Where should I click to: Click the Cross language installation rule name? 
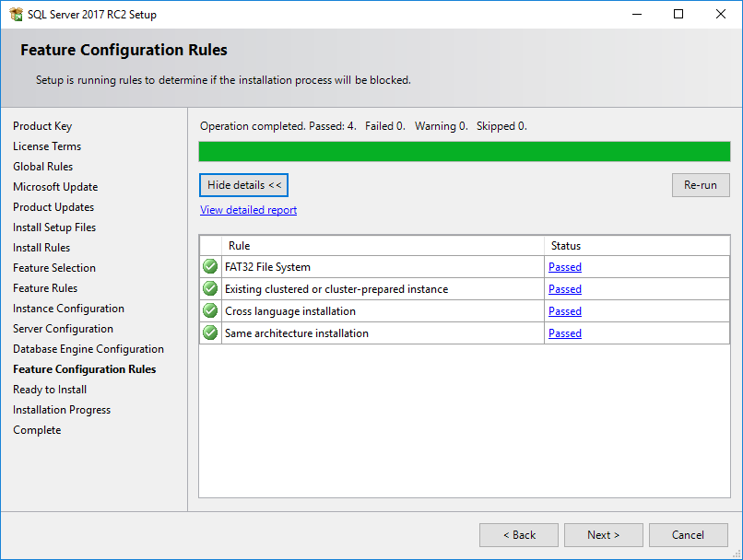click(290, 311)
